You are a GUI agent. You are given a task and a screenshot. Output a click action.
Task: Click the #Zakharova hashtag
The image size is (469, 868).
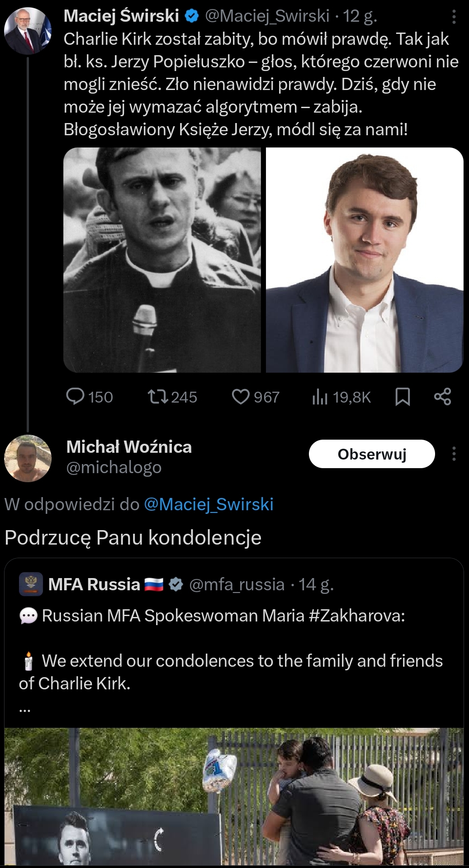[x=357, y=616]
